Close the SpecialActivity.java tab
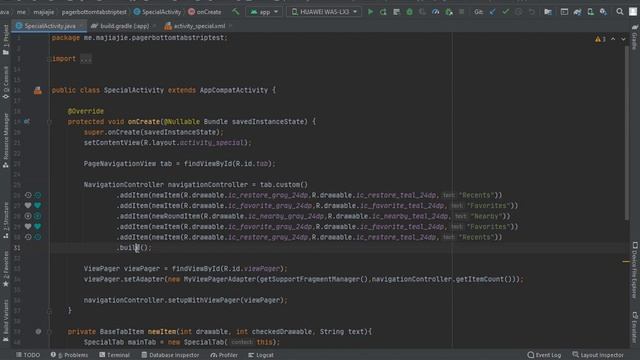Image resolution: width=640 pixels, height=360 pixels. (x=81, y=26)
